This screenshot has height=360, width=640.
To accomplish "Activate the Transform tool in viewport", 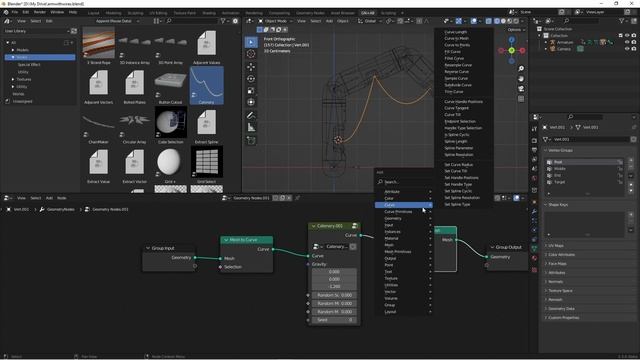I will tap(251, 102).
